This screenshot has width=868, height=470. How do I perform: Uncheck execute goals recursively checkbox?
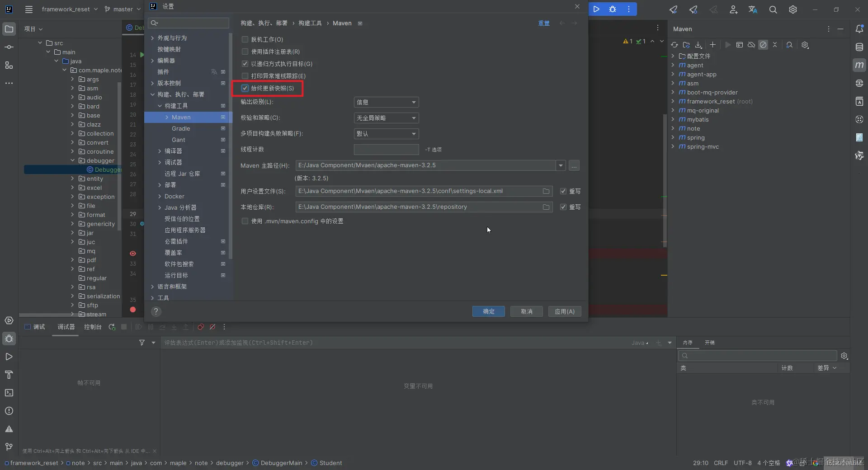[245, 64]
